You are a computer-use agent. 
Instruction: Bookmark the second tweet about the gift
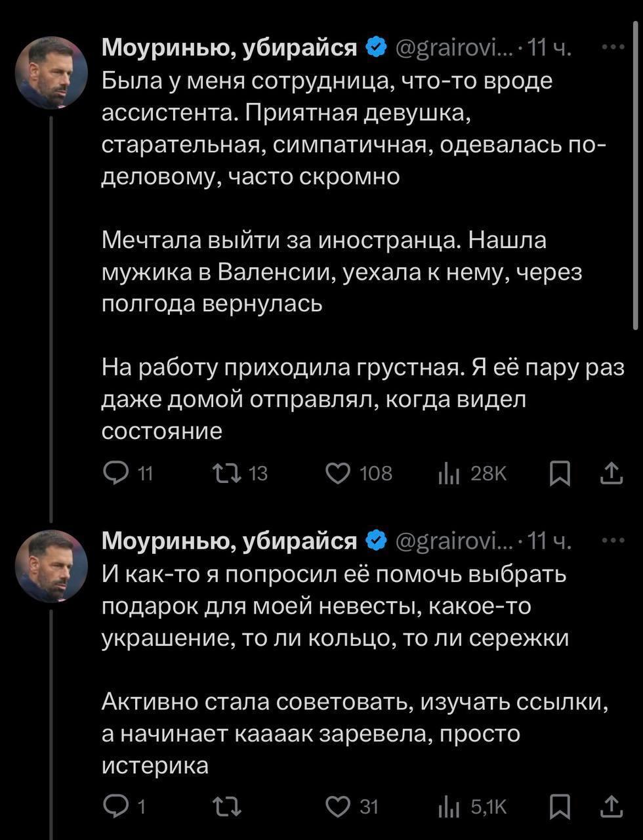point(559,806)
